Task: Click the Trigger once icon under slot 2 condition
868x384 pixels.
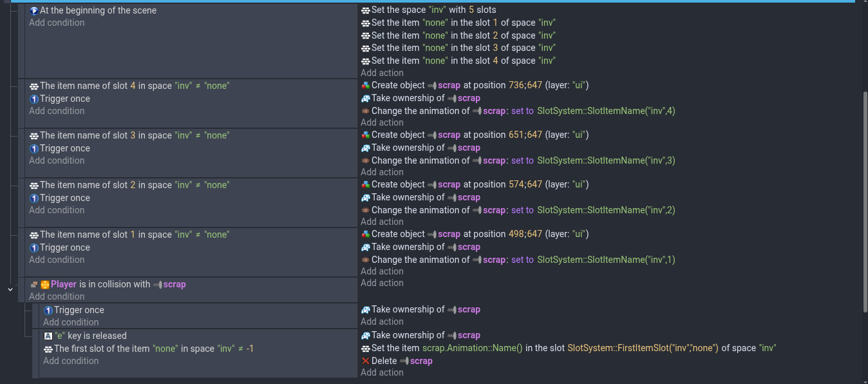Action: pyautogui.click(x=34, y=198)
